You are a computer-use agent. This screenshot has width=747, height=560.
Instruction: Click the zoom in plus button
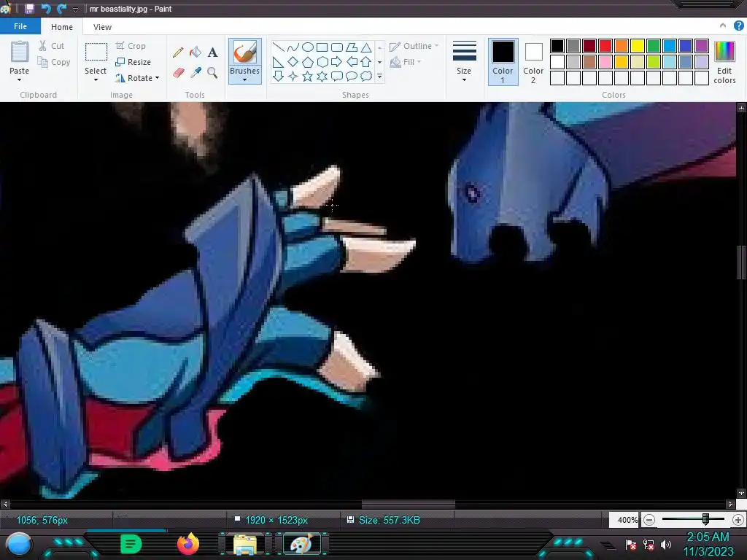(x=738, y=519)
